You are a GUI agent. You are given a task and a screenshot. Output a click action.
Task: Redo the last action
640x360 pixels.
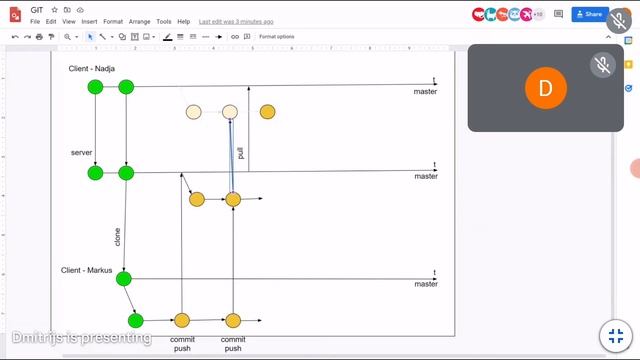(x=27, y=37)
